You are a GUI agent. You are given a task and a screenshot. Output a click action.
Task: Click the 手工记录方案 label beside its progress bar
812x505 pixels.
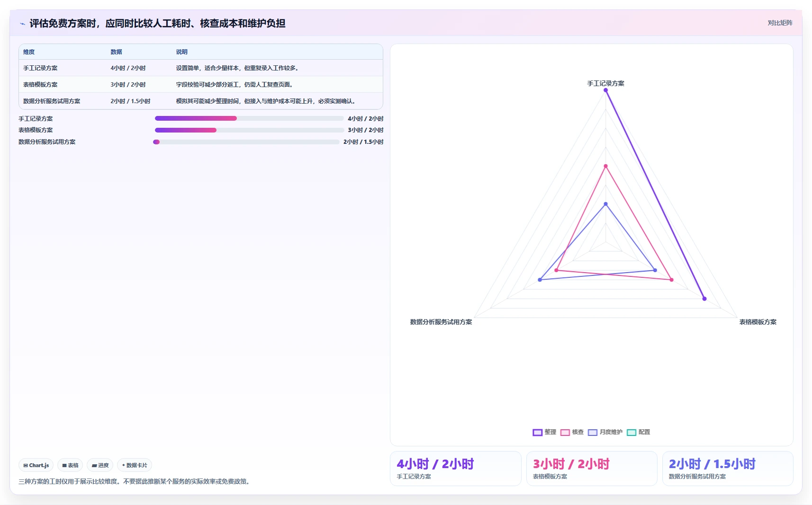(x=36, y=119)
